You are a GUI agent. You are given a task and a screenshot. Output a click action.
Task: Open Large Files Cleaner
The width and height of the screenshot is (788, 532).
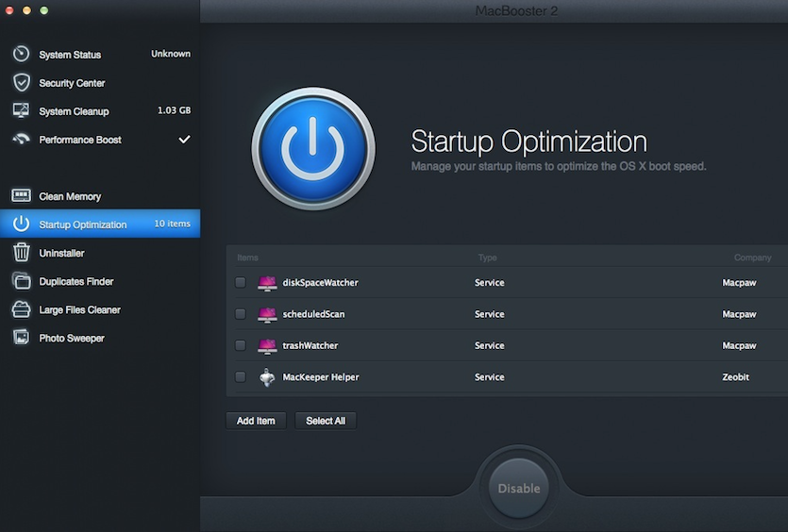[100, 310]
